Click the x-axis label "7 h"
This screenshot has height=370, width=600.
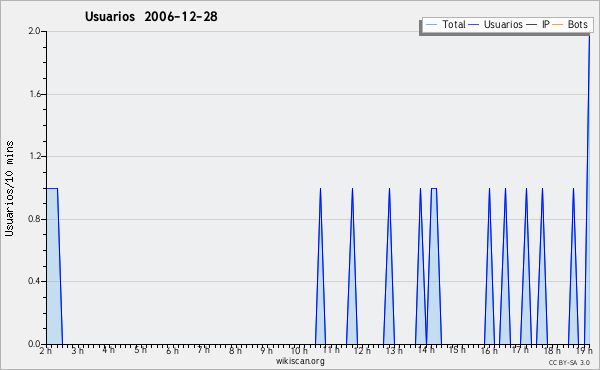pos(204,350)
